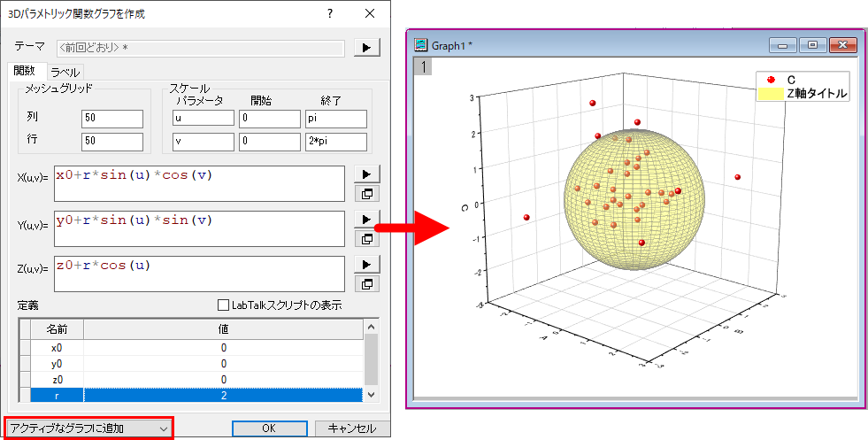Open the Z(u,v) function insert arrow menu

point(367,265)
